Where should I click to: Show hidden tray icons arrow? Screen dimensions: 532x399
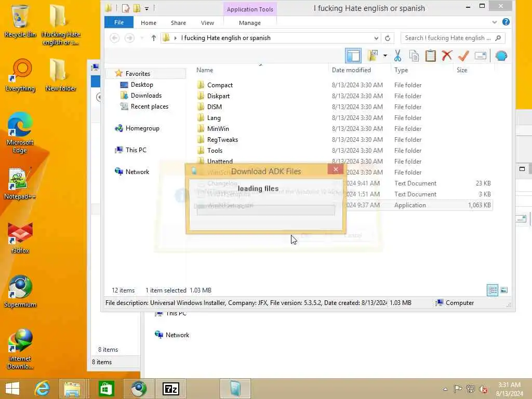point(445,389)
